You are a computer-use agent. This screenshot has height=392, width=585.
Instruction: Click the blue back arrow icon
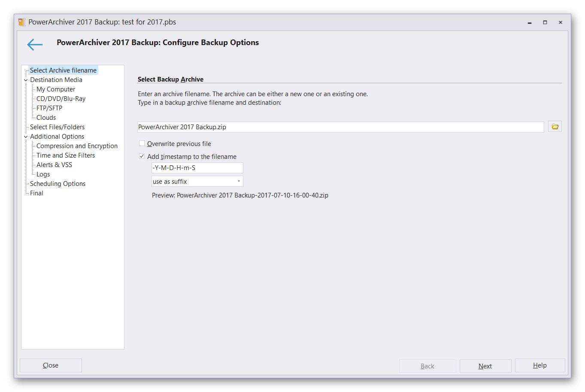click(35, 44)
